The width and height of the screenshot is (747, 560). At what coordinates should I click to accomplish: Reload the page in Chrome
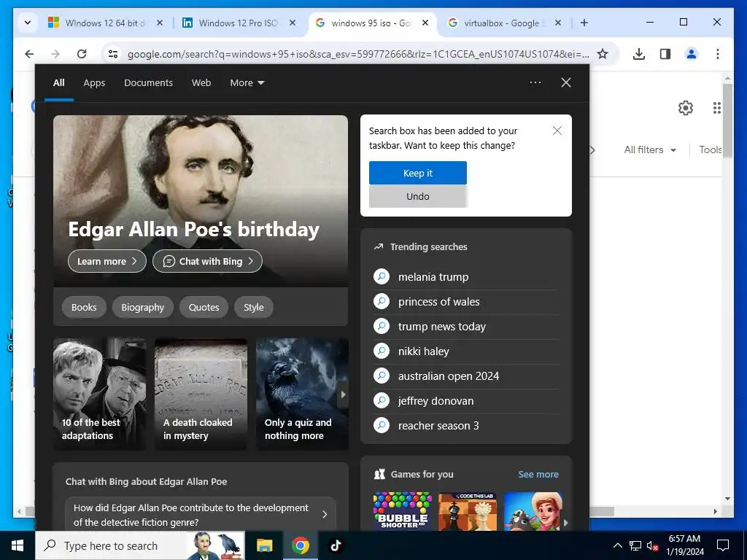[82, 54]
